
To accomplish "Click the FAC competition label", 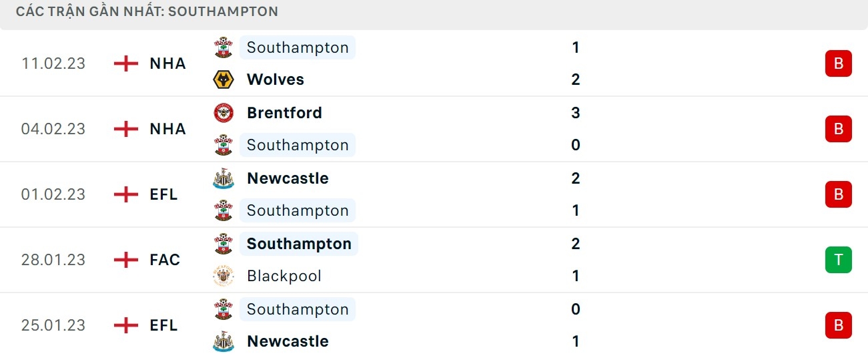I will coord(165,260).
